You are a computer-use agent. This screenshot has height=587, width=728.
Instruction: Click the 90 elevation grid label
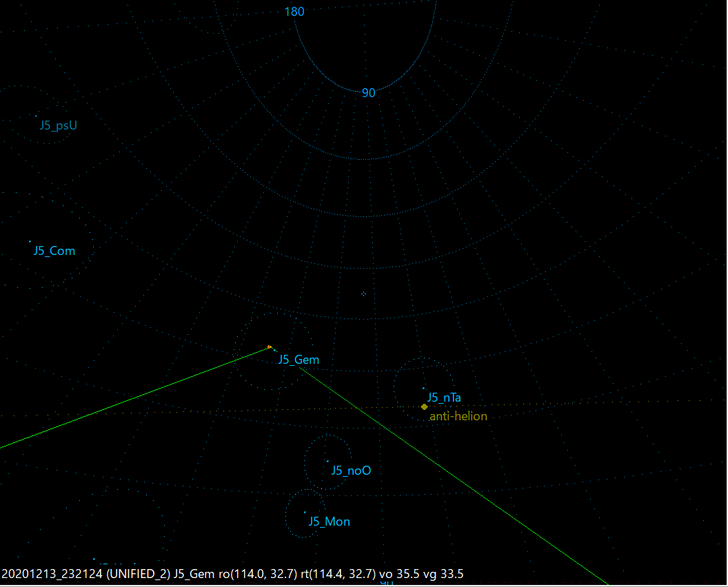pyautogui.click(x=367, y=93)
